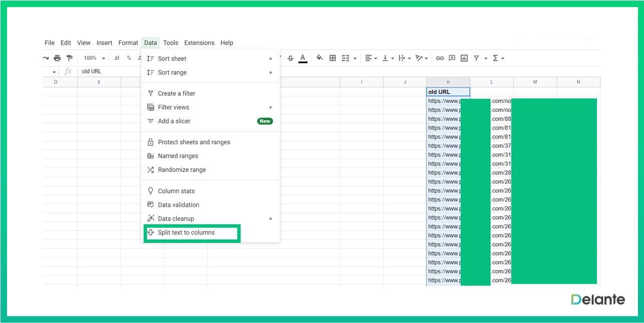
Task: Click the insert link icon
Action: (x=440, y=58)
